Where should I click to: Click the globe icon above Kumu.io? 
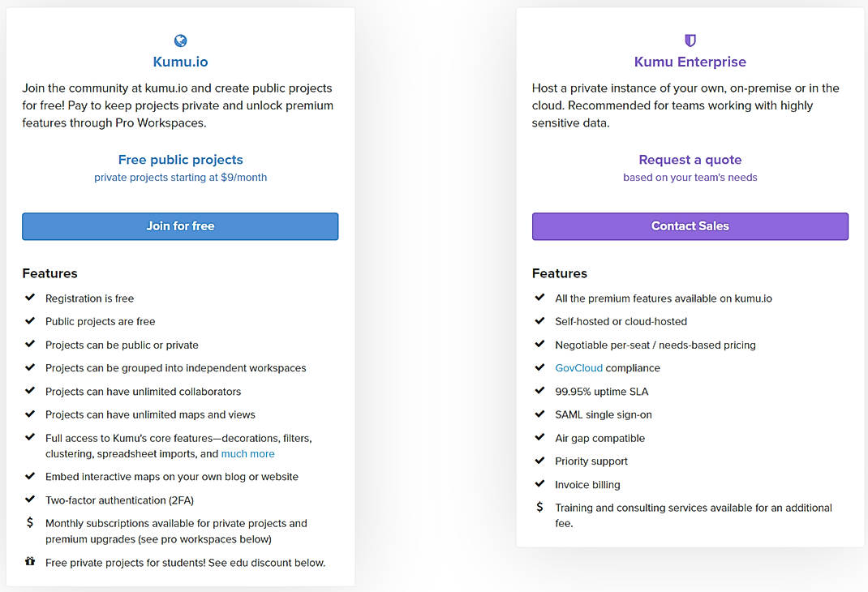click(x=179, y=40)
